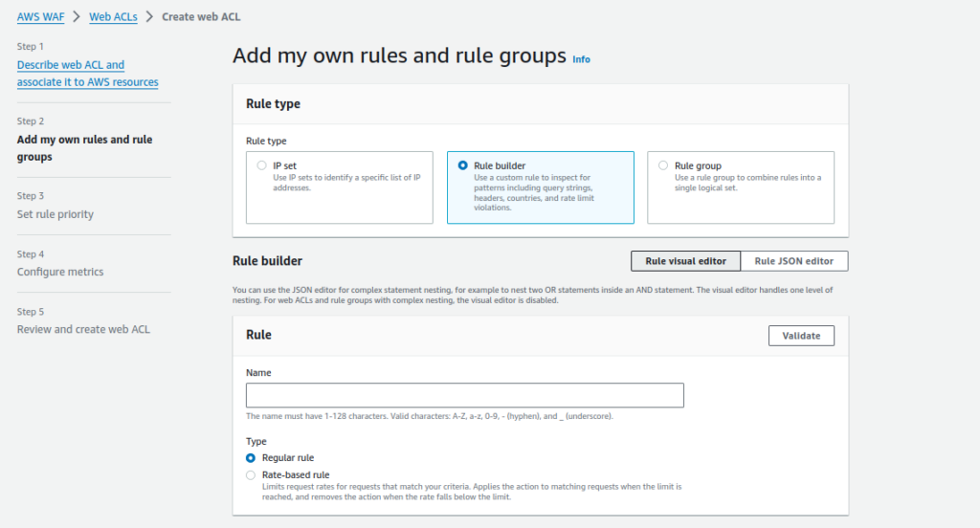Image resolution: width=980 pixels, height=528 pixels.
Task: Focus the rule Name input field
Action: click(464, 395)
